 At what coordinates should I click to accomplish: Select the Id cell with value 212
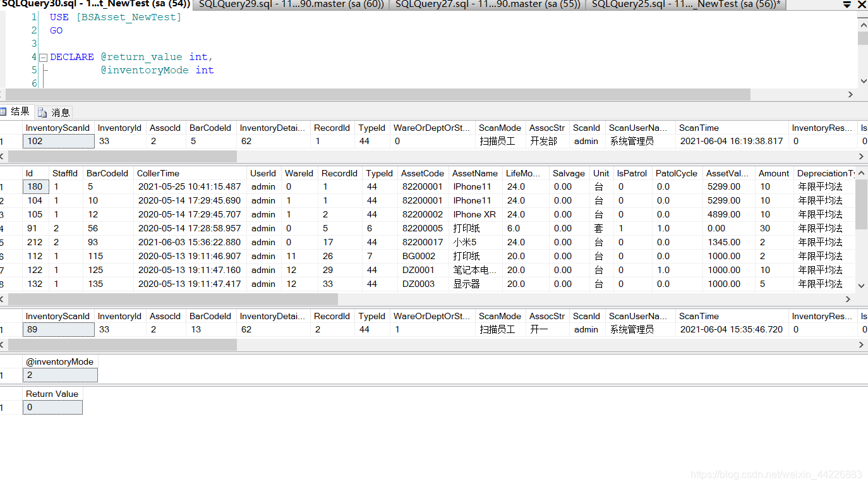coord(36,242)
